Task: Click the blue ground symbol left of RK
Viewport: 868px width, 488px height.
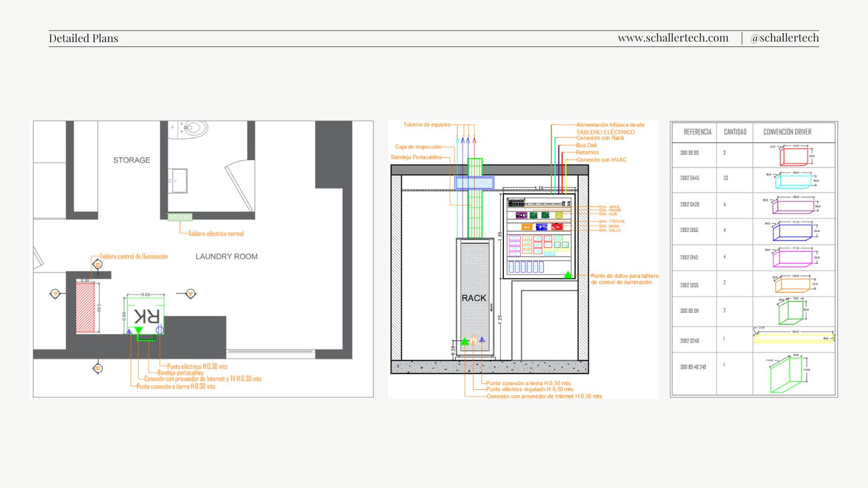Action: pyautogui.click(x=129, y=331)
